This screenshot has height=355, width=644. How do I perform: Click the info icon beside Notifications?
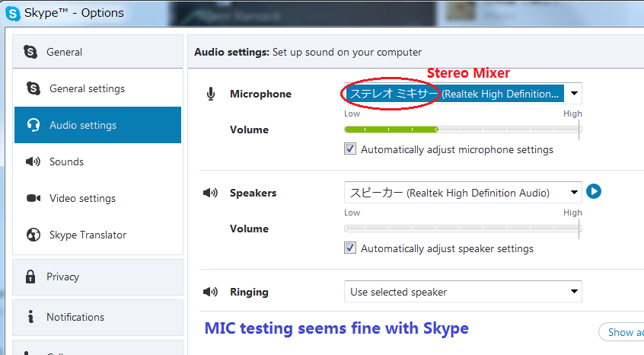[x=30, y=316]
